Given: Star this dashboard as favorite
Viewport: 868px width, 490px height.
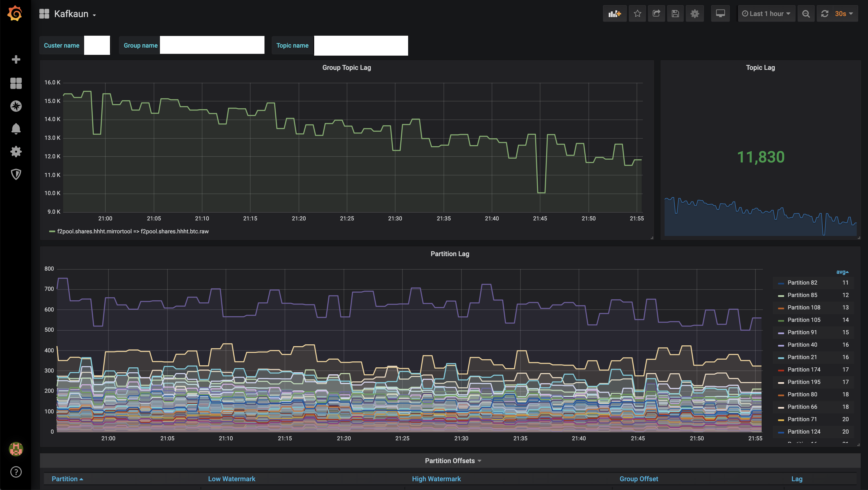Looking at the screenshot, I should pyautogui.click(x=637, y=14).
